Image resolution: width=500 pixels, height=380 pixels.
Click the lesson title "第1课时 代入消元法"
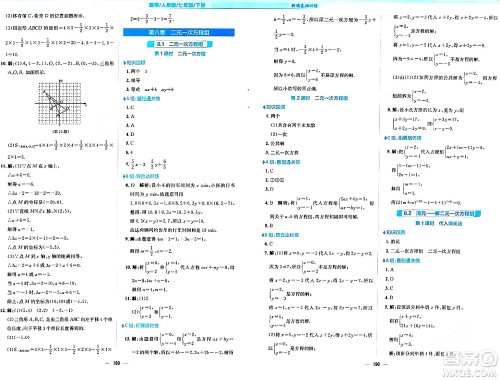438,223
